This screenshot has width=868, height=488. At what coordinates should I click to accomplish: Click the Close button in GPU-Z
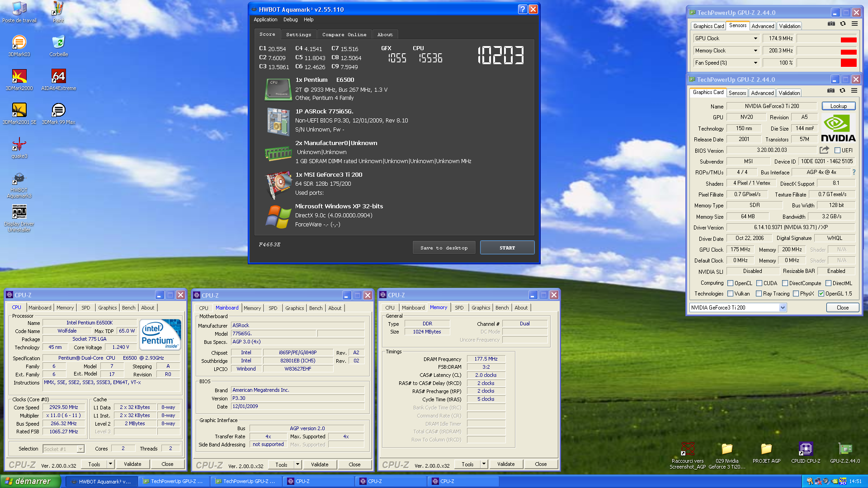tap(843, 308)
